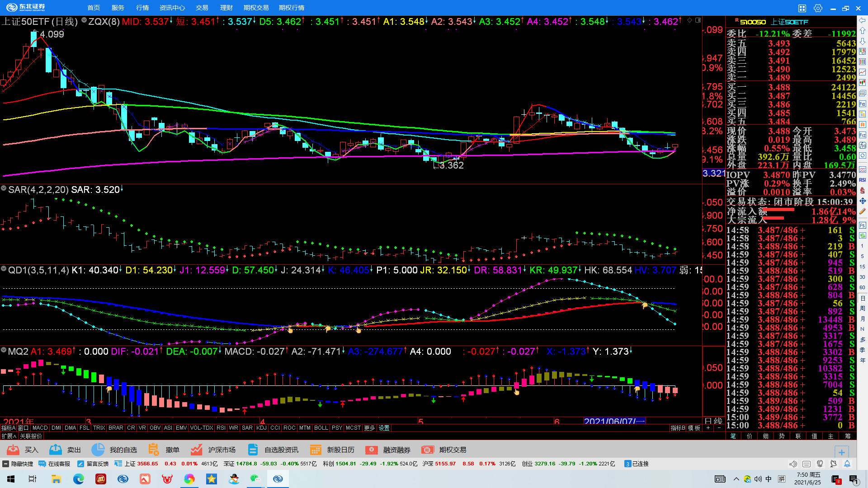The width and height of the screenshot is (868, 488).
Task: Open the settings gear in title bar
Action: click(818, 8)
